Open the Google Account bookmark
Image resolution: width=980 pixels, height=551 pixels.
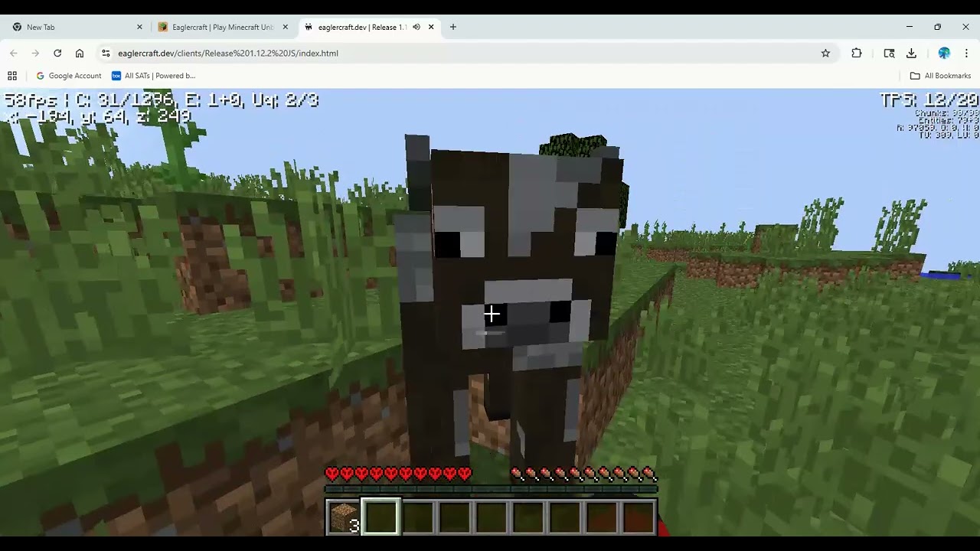click(x=69, y=76)
